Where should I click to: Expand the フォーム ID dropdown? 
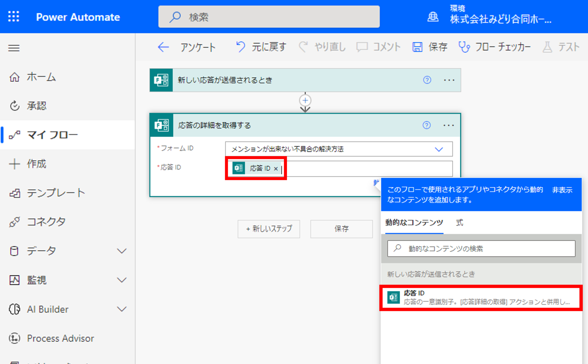point(438,149)
